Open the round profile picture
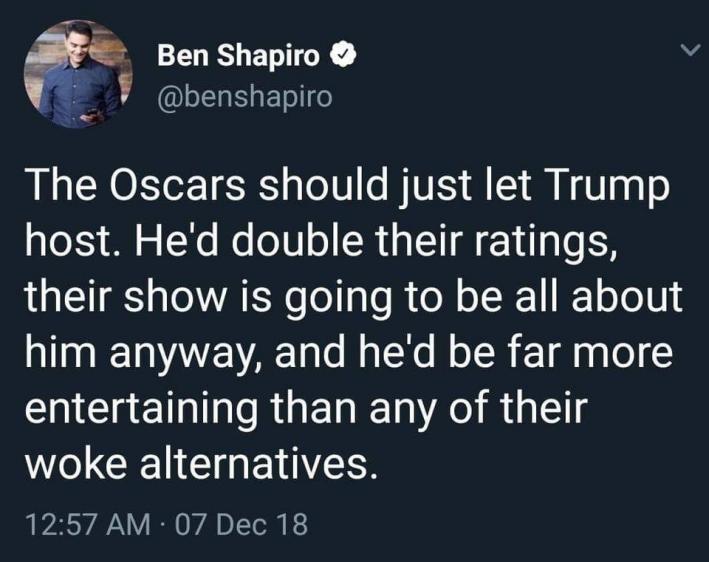Viewport: 709px width, 562px height. point(78,76)
